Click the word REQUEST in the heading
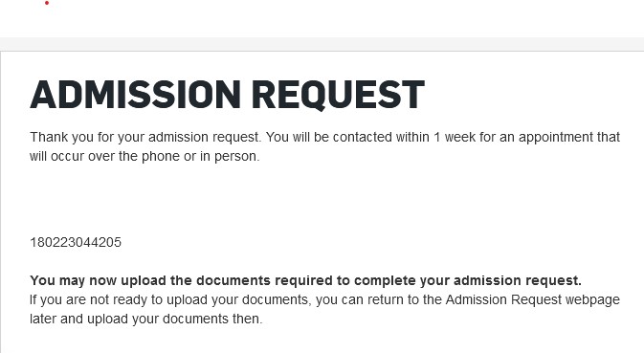This screenshot has height=353, width=644. tap(338, 96)
